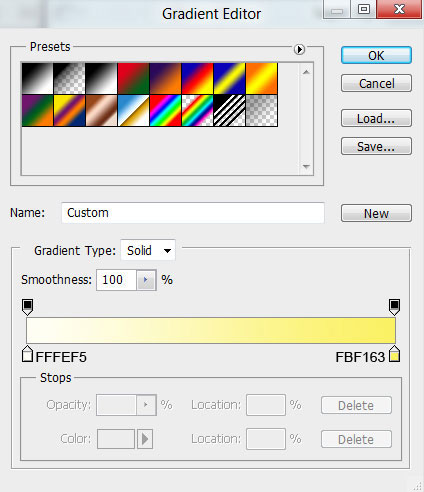Choose the foreground to transparent preset
The width and height of the screenshot is (424, 492).
(69, 78)
